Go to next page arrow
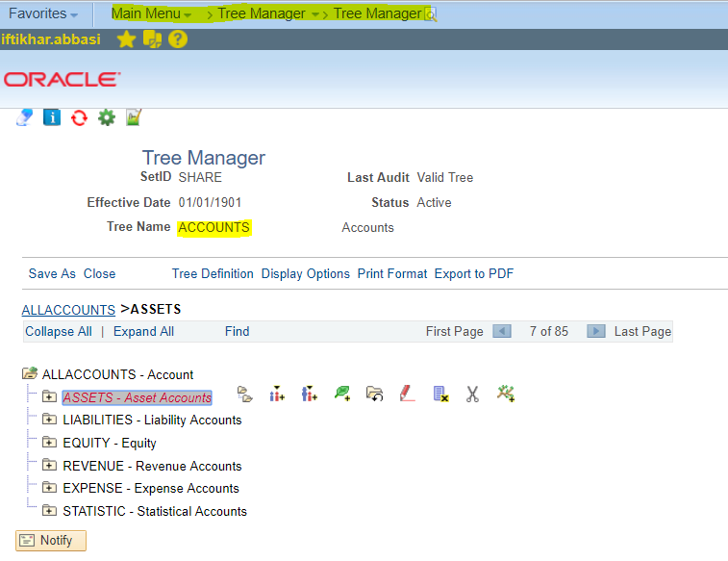The image size is (728, 561). pyautogui.click(x=596, y=331)
